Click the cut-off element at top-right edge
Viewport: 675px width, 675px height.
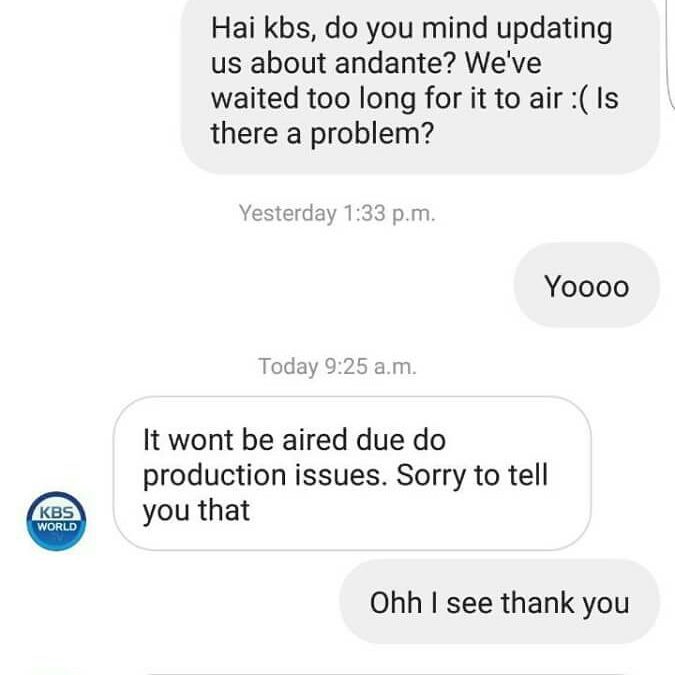[x=672, y=54]
